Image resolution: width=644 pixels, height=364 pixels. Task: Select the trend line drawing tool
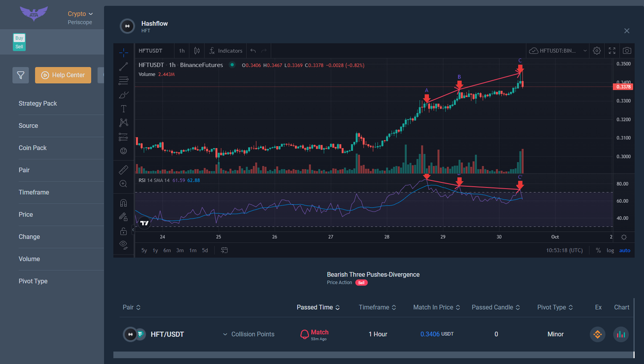(123, 67)
